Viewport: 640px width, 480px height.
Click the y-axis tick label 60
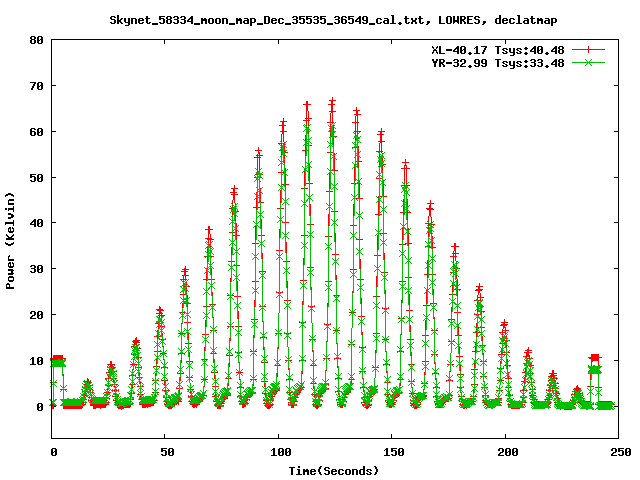[x=37, y=132]
